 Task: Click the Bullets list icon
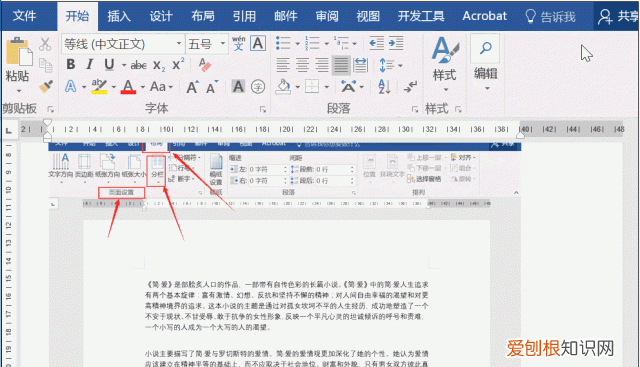click(283, 43)
